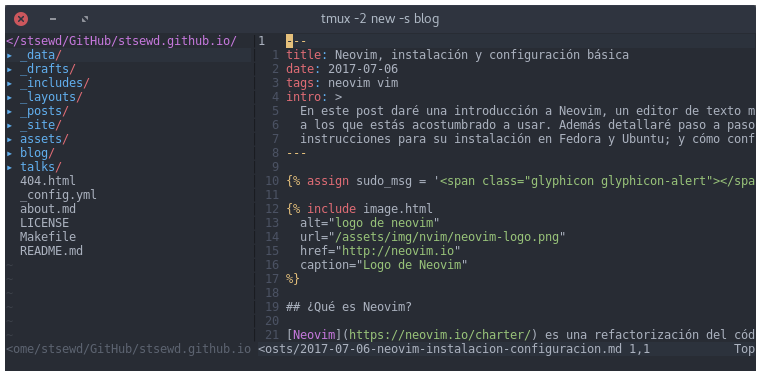Click the date value 2017-07-06
The image size is (765, 380).
pyautogui.click(x=363, y=69)
